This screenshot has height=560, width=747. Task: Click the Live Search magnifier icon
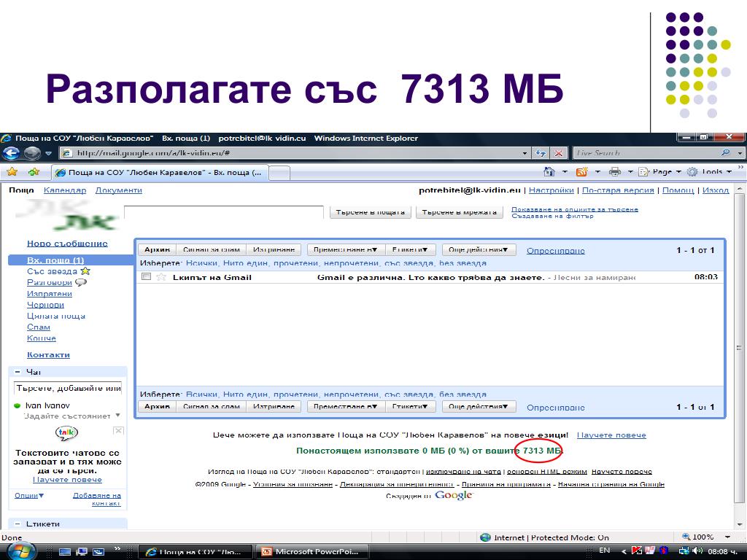726,153
